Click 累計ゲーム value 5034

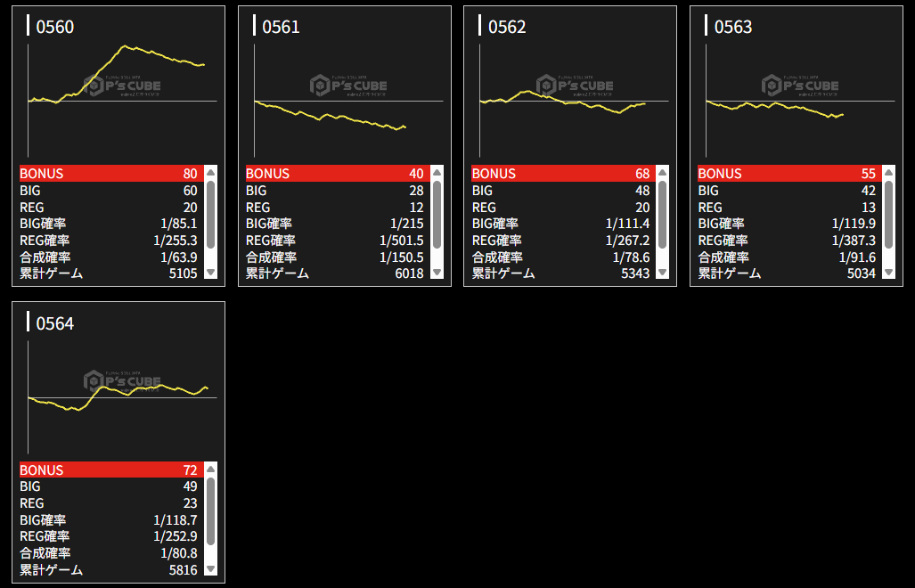coord(862,274)
